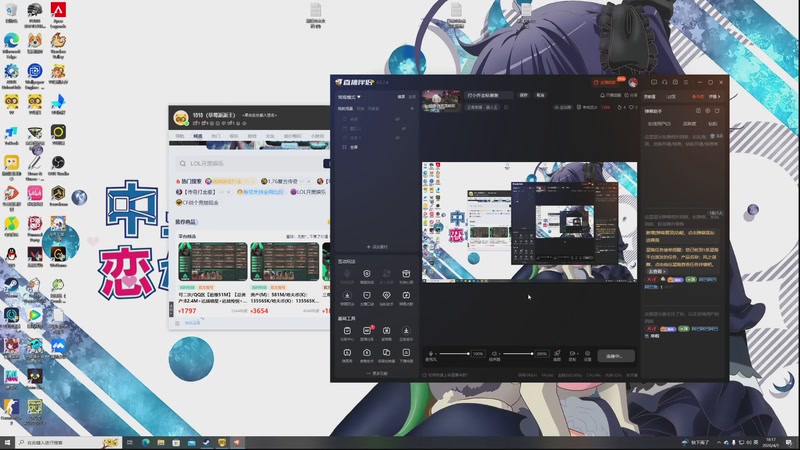Open 弹幕助手 panel settings gear icon
This screenshot has width=800, height=450.
[708, 111]
